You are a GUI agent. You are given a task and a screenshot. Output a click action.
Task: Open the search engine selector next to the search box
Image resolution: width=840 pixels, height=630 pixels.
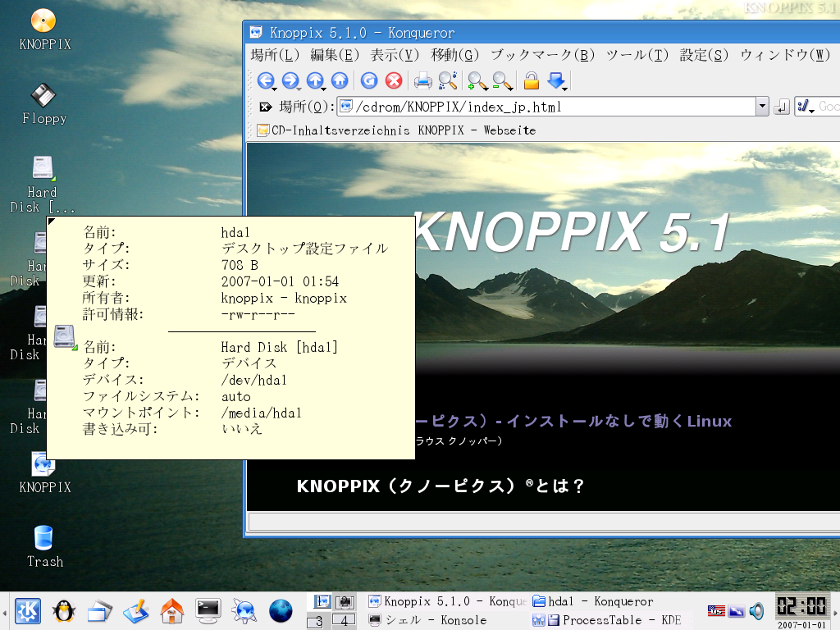click(806, 107)
